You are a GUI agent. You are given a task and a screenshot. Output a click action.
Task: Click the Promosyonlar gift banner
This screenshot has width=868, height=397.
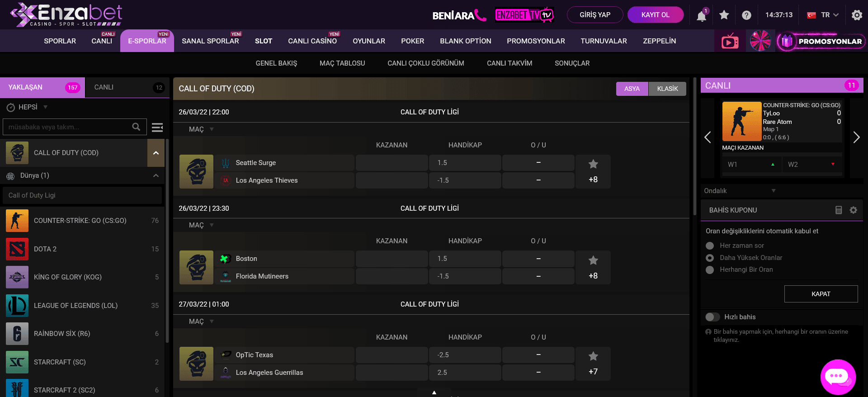[821, 41]
